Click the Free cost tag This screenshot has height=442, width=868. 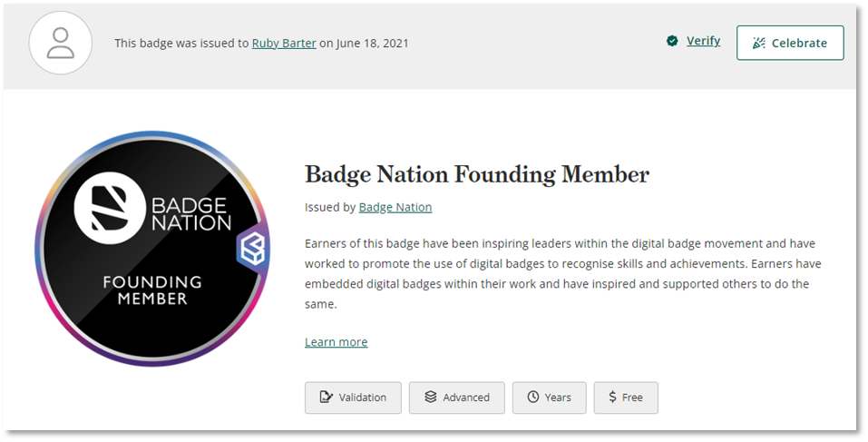click(x=626, y=398)
